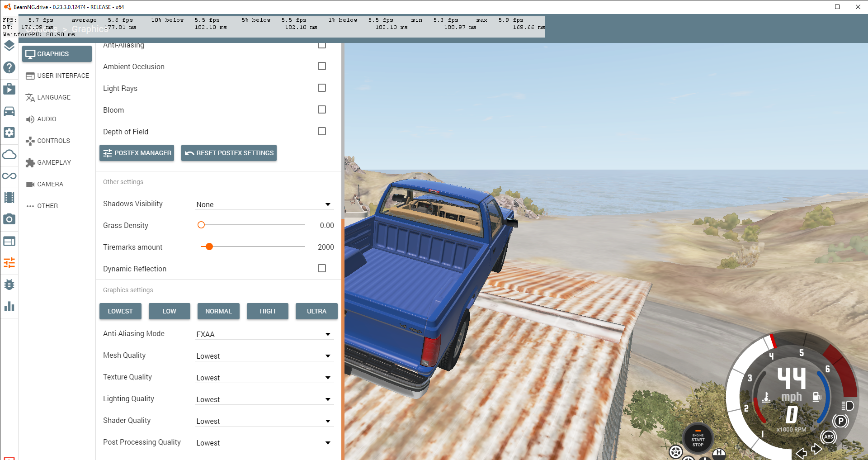Enable the Bloom checkbox
The width and height of the screenshot is (868, 460).
coord(322,109)
